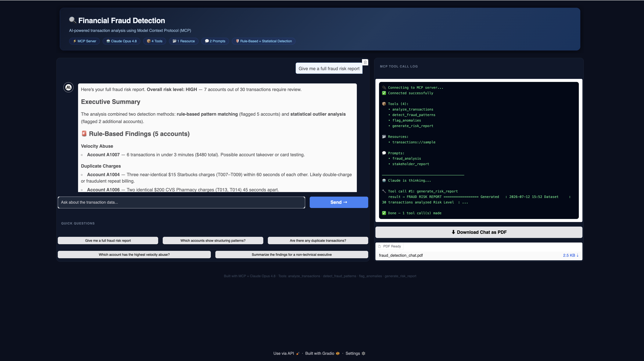Click the Claude Opus 4.8 badge
The height and width of the screenshot is (361, 644).
click(121, 41)
